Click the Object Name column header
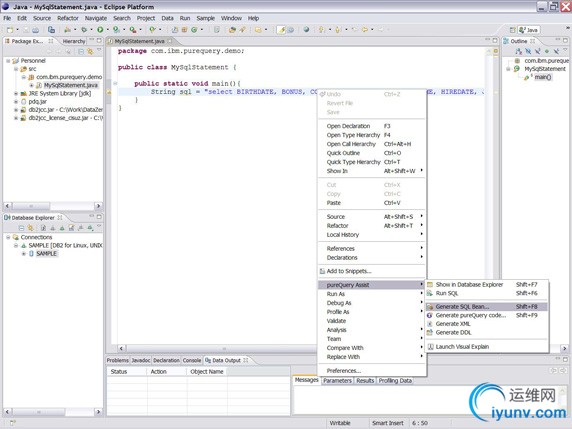The image size is (572, 429). pyautogui.click(x=207, y=371)
